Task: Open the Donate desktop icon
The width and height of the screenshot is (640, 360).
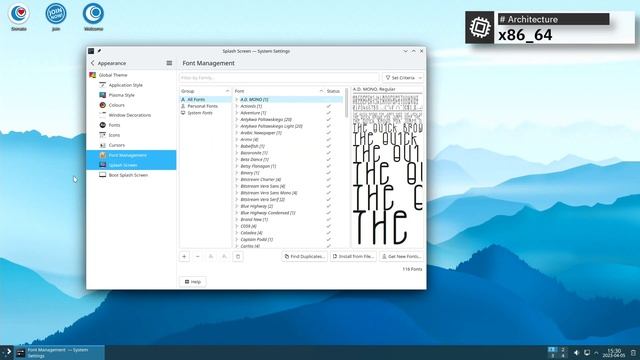Action: click(x=19, y=17)
